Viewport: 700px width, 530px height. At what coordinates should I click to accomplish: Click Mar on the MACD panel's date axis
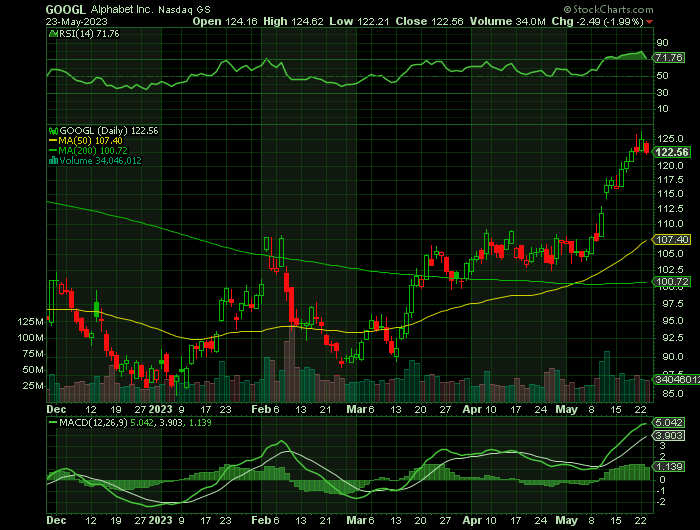[357, 520]
